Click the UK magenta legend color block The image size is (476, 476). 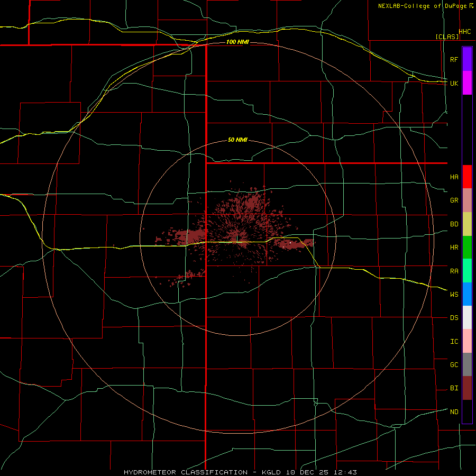point(467,83)
